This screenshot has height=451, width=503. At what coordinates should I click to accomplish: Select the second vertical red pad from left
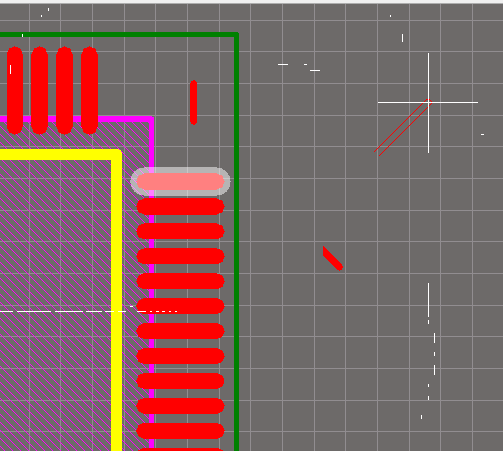(x=39, y=90)
